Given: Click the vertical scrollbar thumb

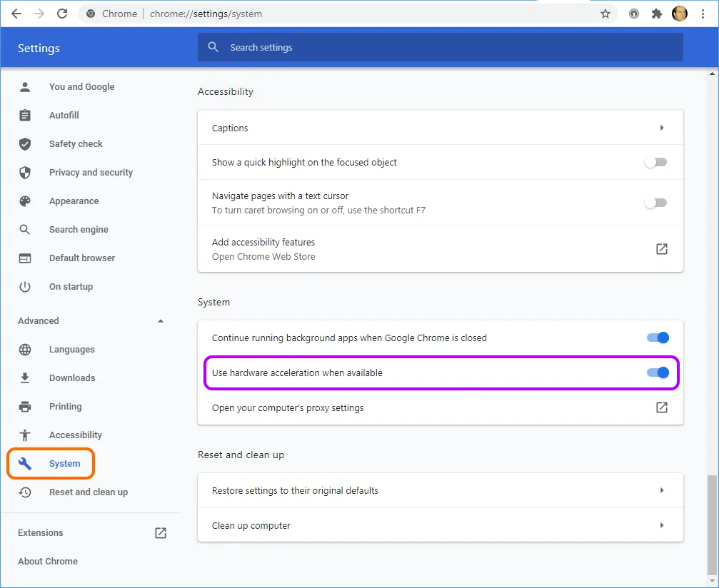Looking at the screenshot, I should 712,524.
